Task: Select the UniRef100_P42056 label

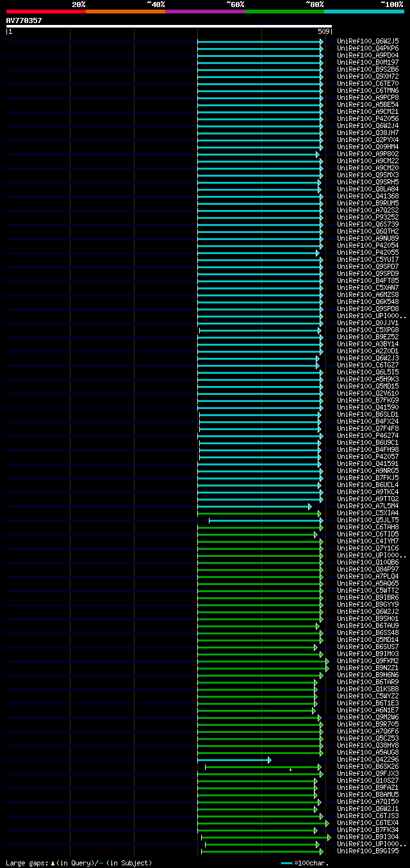Action: click(x=368, y=119)
